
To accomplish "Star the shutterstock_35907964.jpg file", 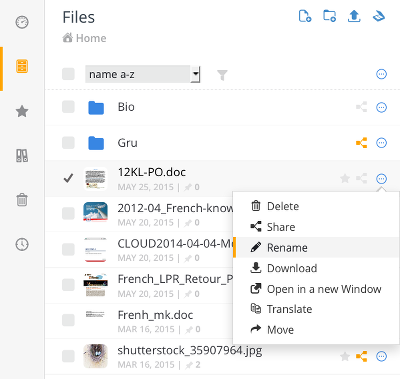I will pos(345,356).
